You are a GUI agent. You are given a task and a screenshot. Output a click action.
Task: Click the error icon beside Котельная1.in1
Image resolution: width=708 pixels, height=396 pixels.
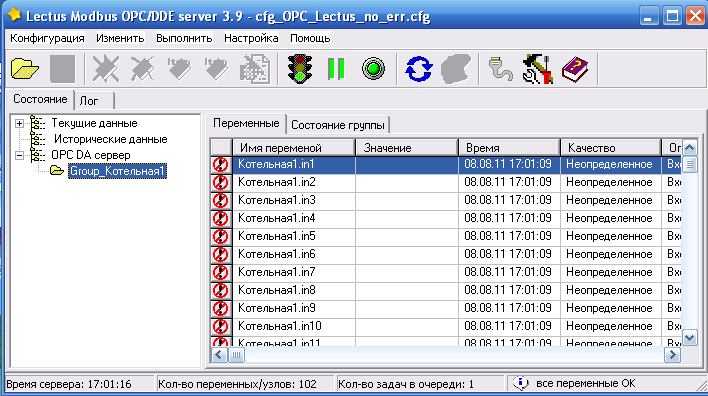pyautogui.click(x=220, y=165)
